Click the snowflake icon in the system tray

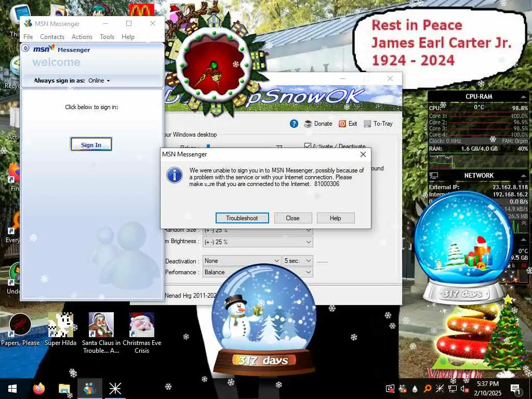click(x=440, y=389)
